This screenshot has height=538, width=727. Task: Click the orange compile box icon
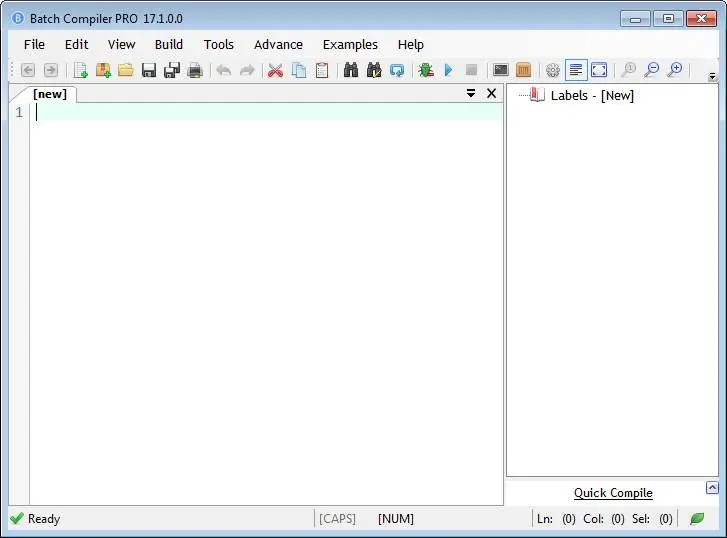[523, 70]
